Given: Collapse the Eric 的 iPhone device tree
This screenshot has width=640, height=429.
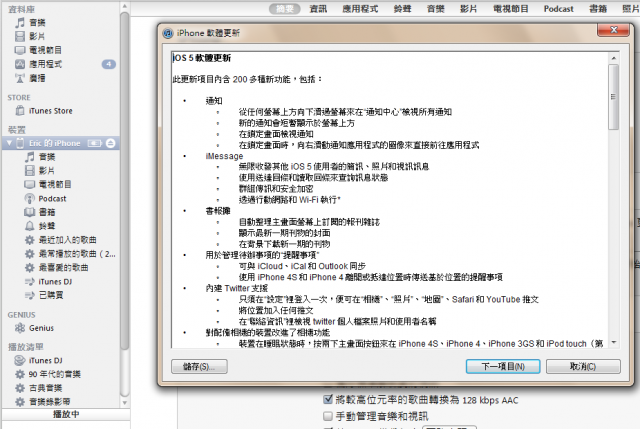Looking at the screenshot, I should click(9, 143).
